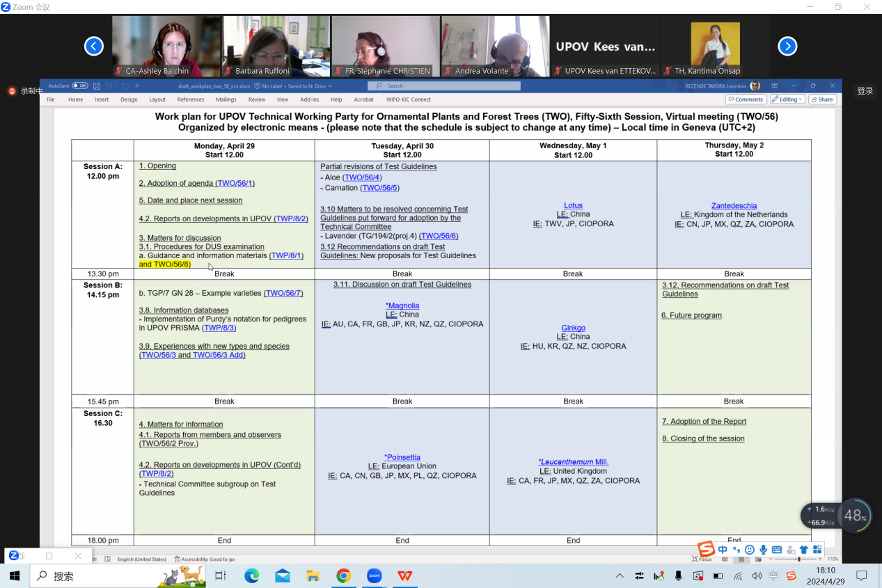
Task: Adjust the Word zoom slider
Action: [798, 559]
